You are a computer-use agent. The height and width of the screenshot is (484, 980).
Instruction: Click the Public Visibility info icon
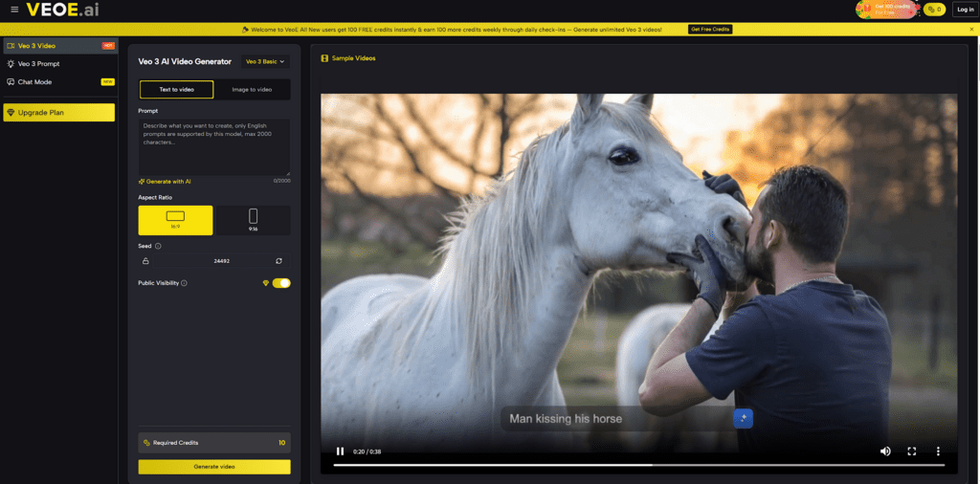coord(184,283)
